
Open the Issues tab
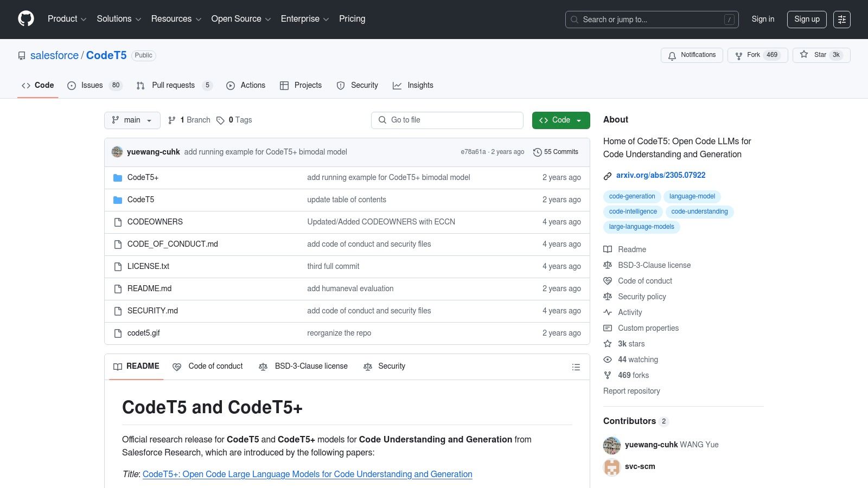[x=95, y=85]
